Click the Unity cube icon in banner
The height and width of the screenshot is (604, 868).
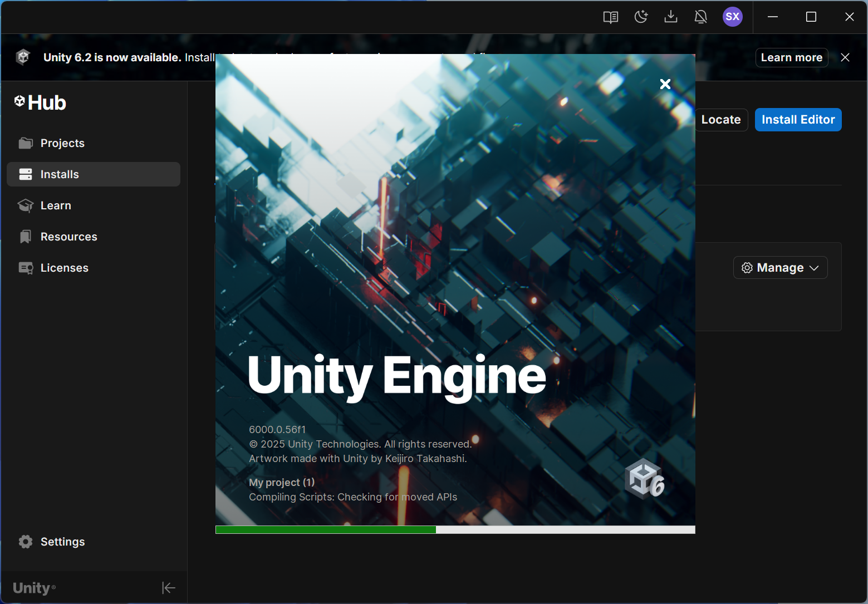point(23,57)
